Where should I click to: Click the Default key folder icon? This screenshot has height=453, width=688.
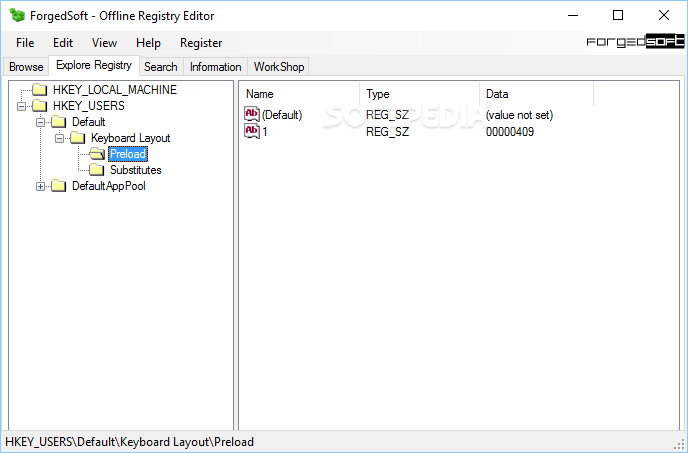59,122
